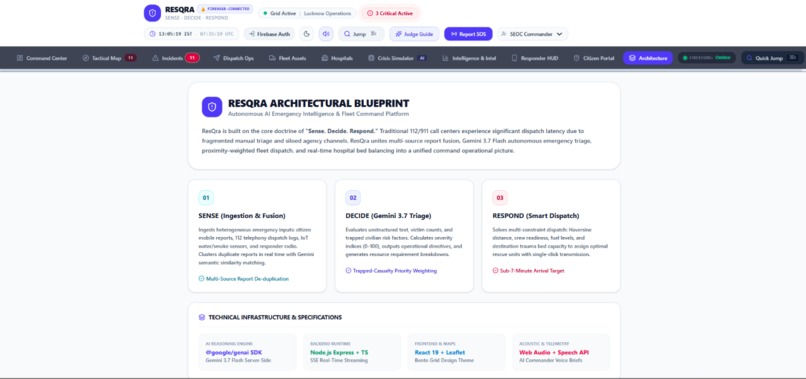Open the Judge Guide

tap(414, 34)
